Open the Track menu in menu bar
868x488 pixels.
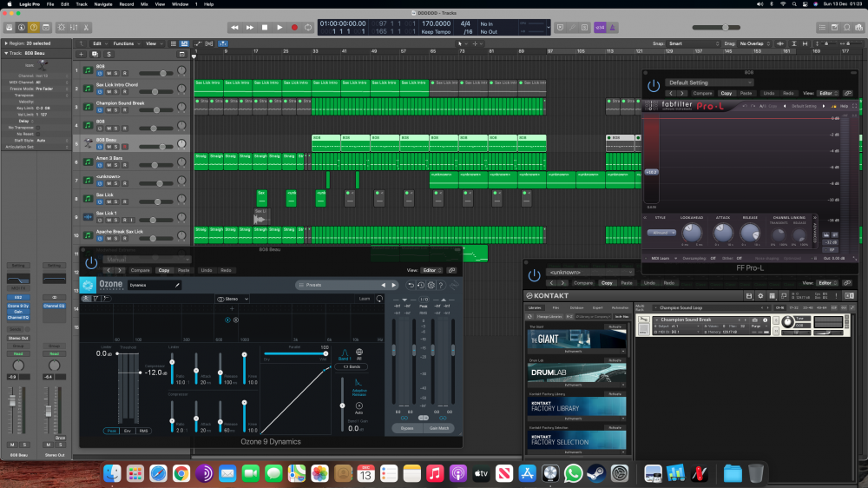click(x=82, y=3)
